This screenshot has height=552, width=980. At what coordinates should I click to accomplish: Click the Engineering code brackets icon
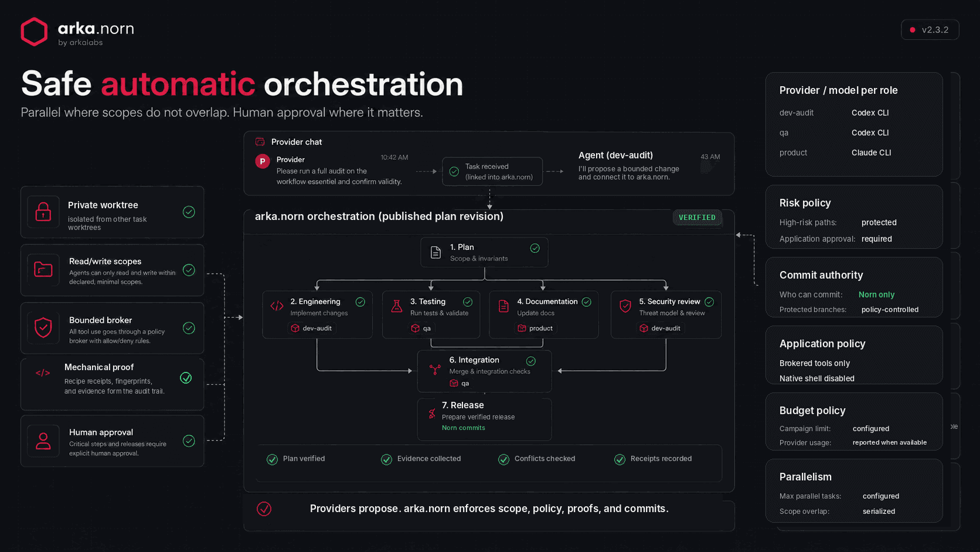pos(277,306)
